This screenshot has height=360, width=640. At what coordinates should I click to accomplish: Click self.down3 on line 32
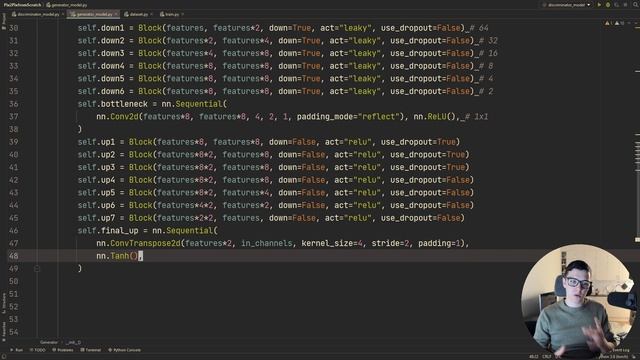click(x=101, y=53)
